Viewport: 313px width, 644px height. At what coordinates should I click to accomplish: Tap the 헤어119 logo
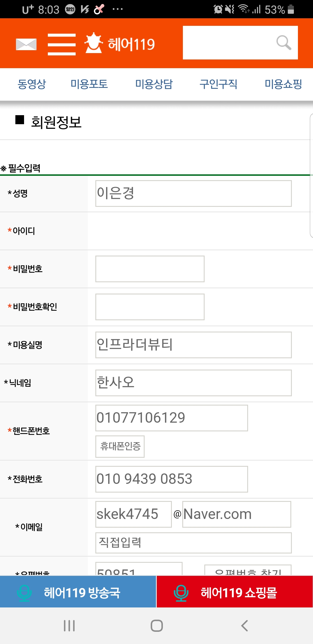click(x=120, y=44)
